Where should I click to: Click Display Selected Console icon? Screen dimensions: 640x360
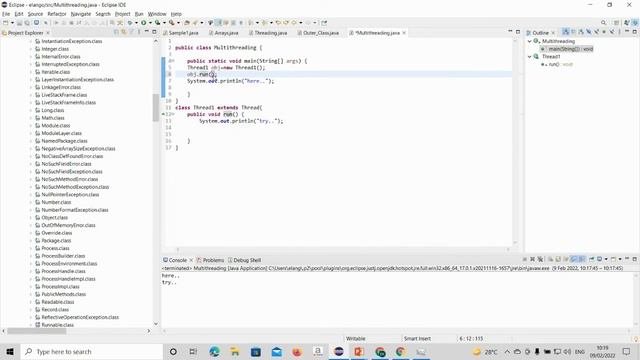click(x=599, y=259)
